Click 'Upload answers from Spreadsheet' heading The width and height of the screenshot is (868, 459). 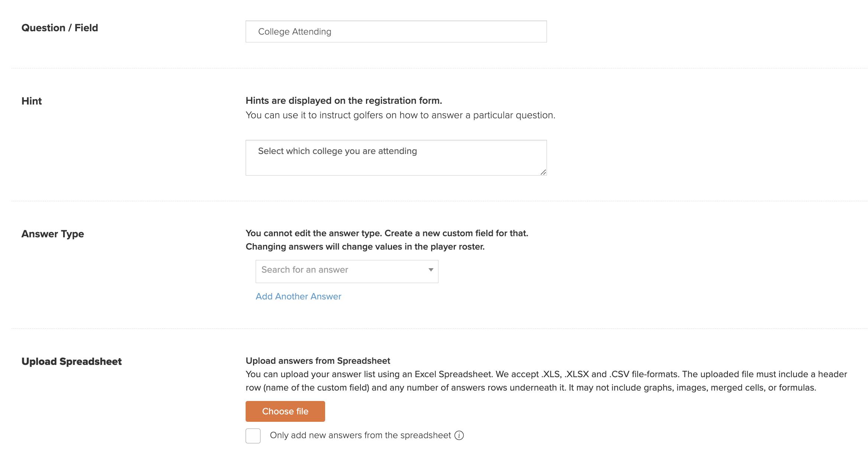pyautogui.click(x=318, y=361)
